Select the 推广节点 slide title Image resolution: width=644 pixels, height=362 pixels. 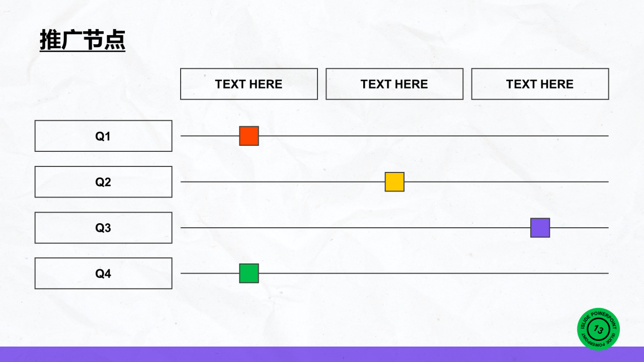83,40
